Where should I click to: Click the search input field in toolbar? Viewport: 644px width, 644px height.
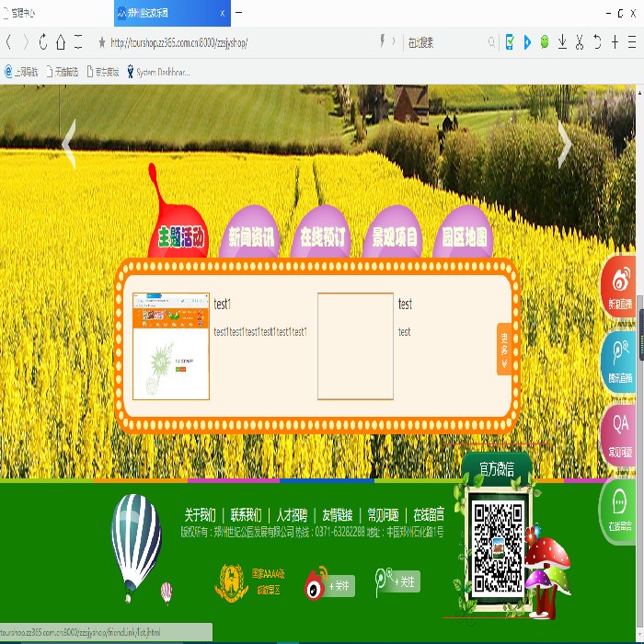[442, 42]
